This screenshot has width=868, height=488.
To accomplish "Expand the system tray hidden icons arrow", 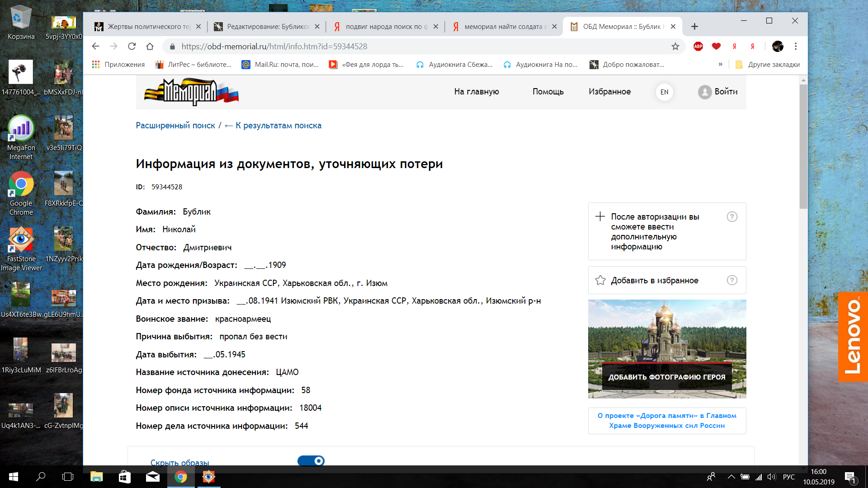I will point(731,477).
